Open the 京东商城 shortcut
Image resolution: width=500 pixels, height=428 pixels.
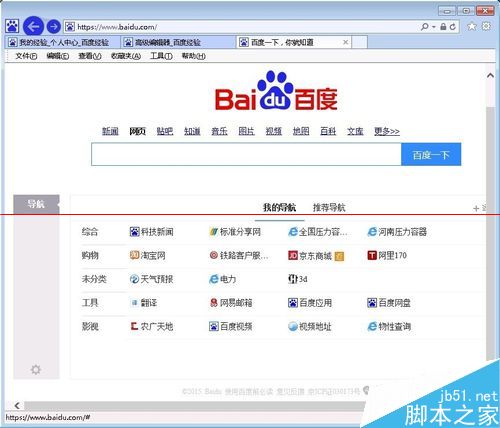tap(310, 256)
